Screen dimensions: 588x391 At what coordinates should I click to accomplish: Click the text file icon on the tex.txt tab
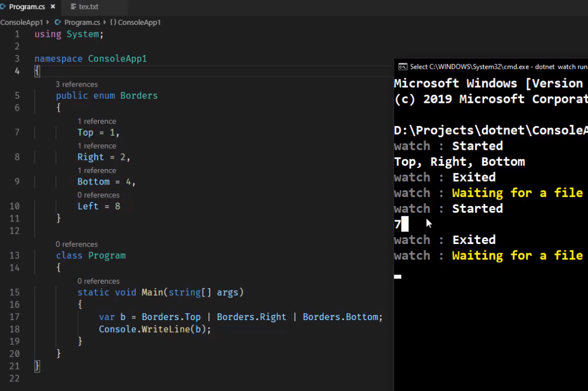(73, 7)
